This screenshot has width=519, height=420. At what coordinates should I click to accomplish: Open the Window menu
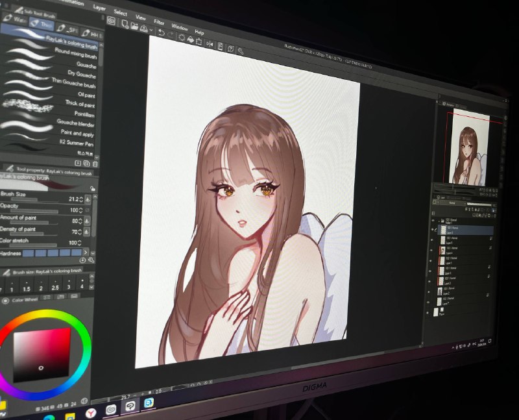click(180, 27)
